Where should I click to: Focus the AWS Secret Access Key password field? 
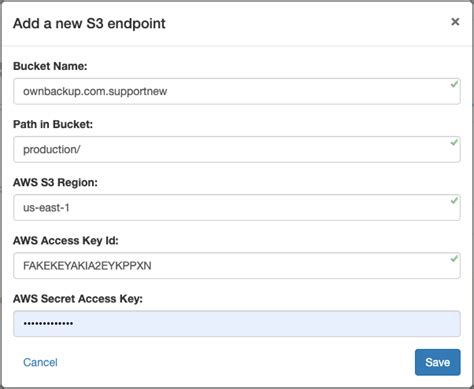click(x=237, y=324)
